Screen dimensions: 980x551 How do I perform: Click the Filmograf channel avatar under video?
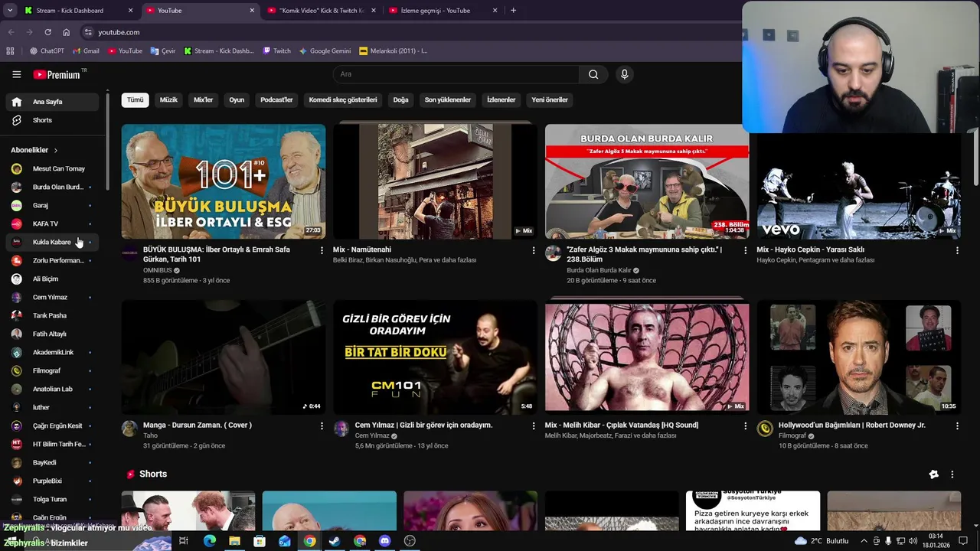(x=765, y=429)
